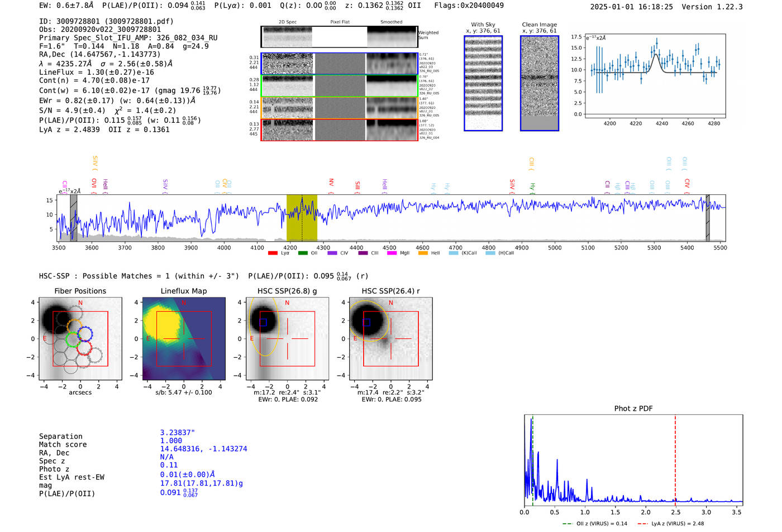Image resolution: width=782 pixels, height=532 pixels.
Task: Click the orange fiber circle marker
Action: tap(74, 326)
